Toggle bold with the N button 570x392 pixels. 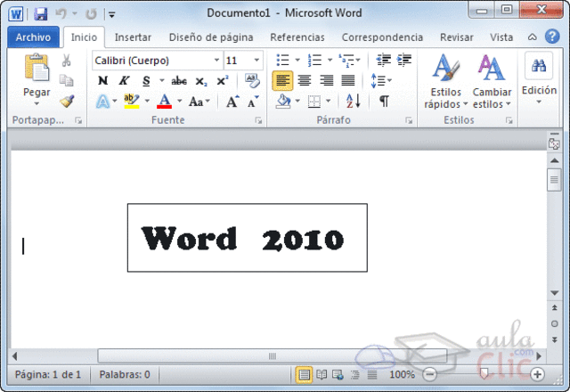click(x=103, y=81)
